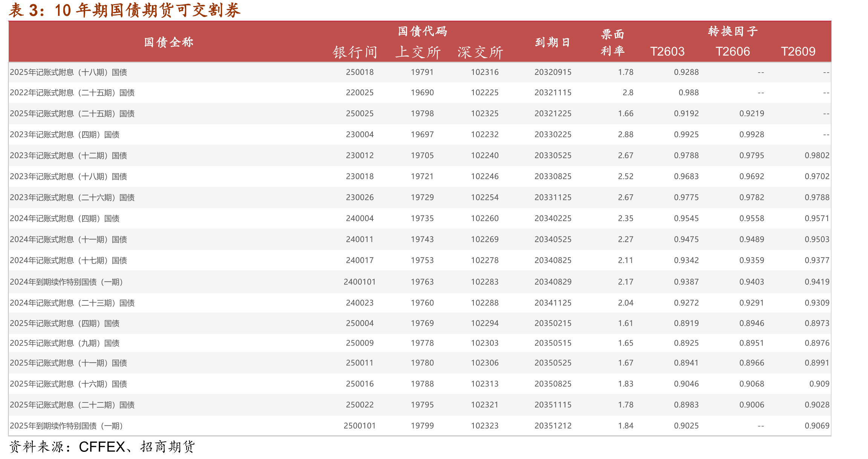Click interbank code 250018
Image resolution: width=868 pixels, height=459 pixels.
pyautogui.click(x=360, y=72)
